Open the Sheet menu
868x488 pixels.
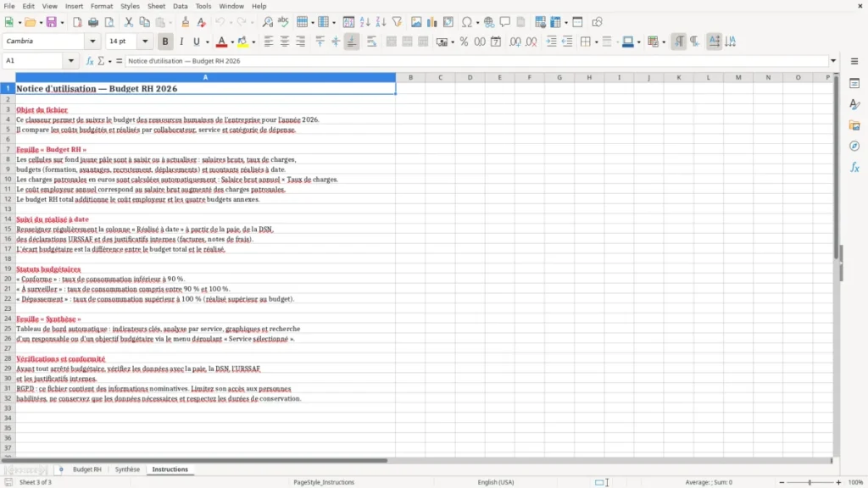(x=156, y=6)
